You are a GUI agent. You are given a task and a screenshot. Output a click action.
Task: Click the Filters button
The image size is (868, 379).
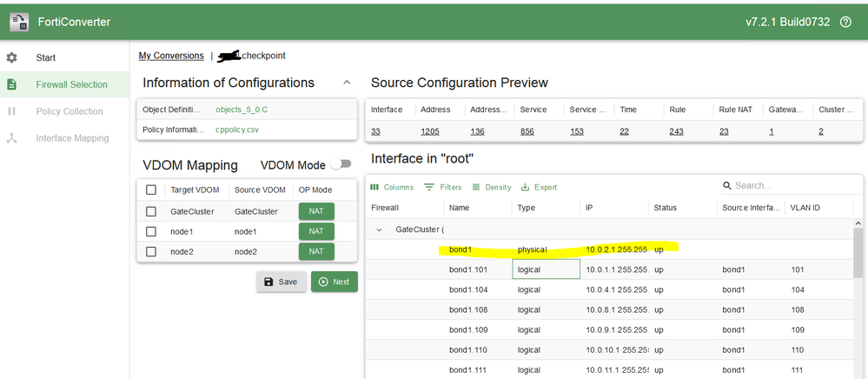(442, 187)
